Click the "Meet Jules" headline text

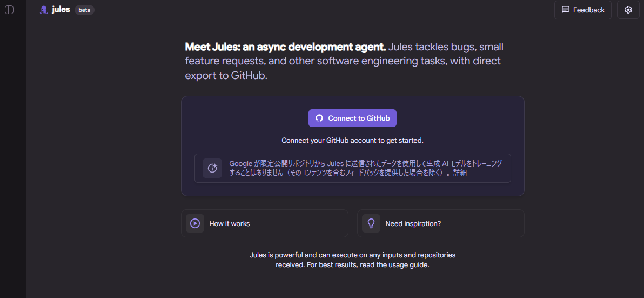(x=285, y=47)
